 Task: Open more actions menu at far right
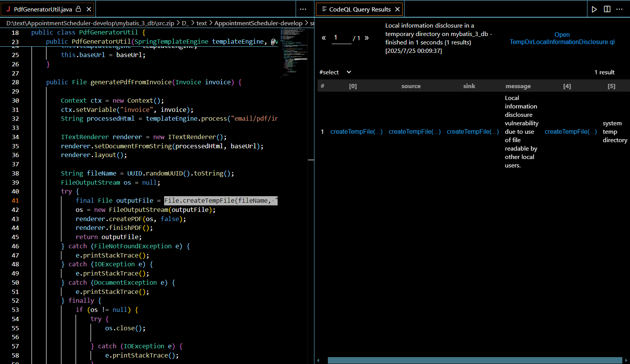[620, 9]
